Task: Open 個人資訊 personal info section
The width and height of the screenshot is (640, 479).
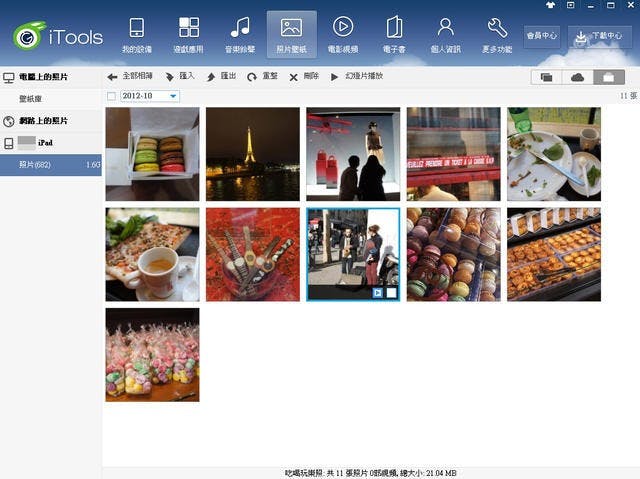Action: [x=446, y=34]
